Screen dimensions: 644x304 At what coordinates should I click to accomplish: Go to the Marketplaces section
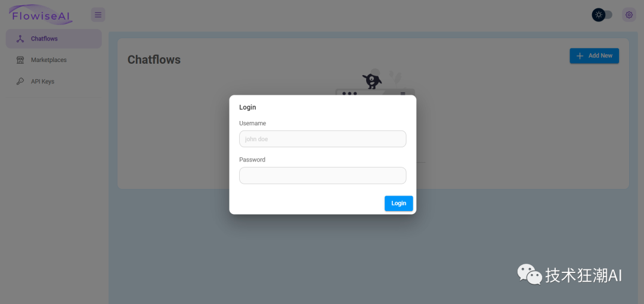pyautogui.click(x=54, y=60)
